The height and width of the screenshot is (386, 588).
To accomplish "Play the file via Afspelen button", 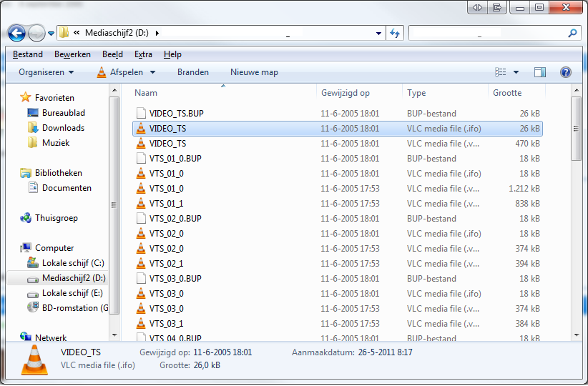I will [120, 72].
